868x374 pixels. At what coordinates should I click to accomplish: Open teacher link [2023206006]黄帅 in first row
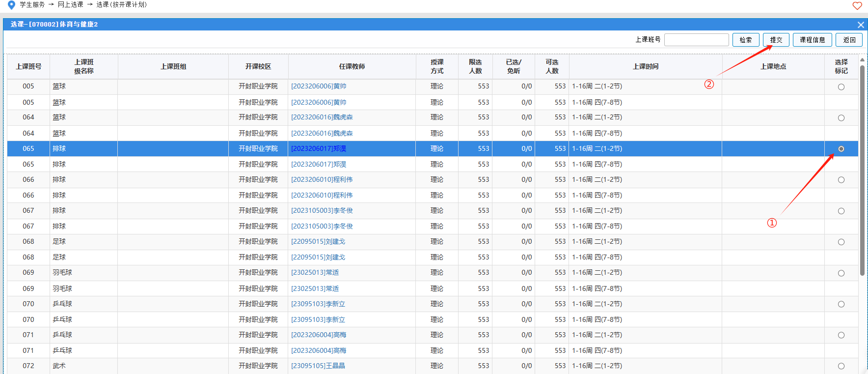pyautogui.click(x=319, y=86)
